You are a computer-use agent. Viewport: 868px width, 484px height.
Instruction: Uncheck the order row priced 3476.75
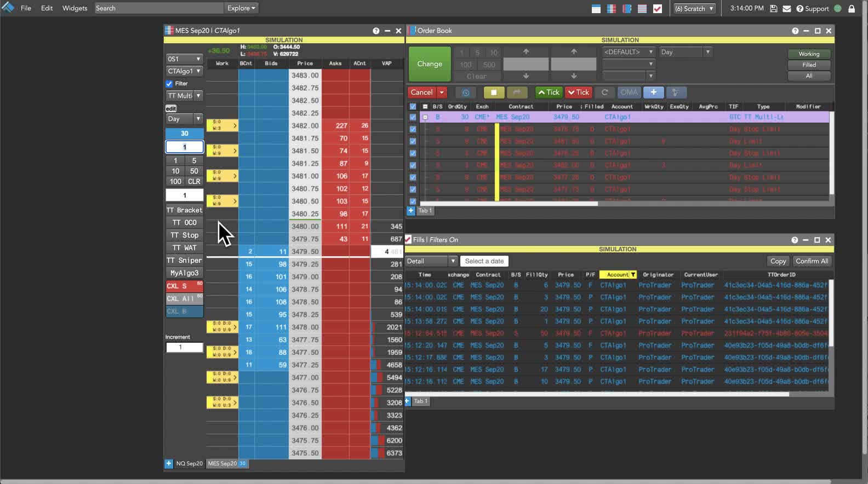[413, 129]
